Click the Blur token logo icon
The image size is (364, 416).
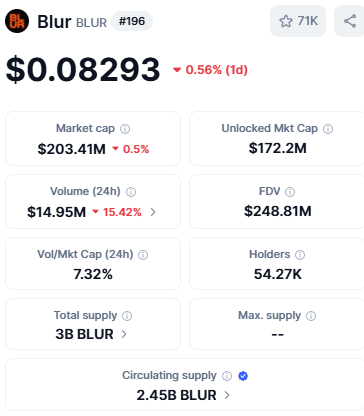click(17, 21)
